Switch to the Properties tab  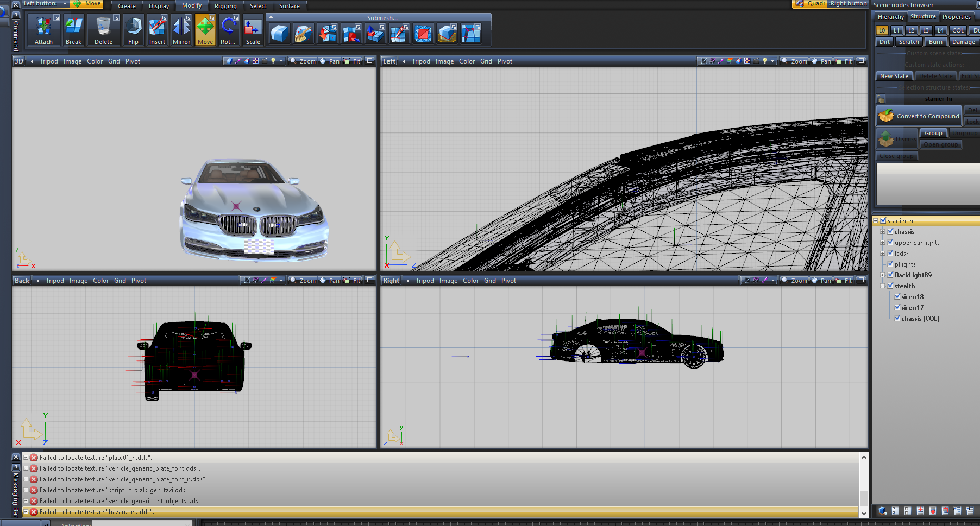point(956,17)
